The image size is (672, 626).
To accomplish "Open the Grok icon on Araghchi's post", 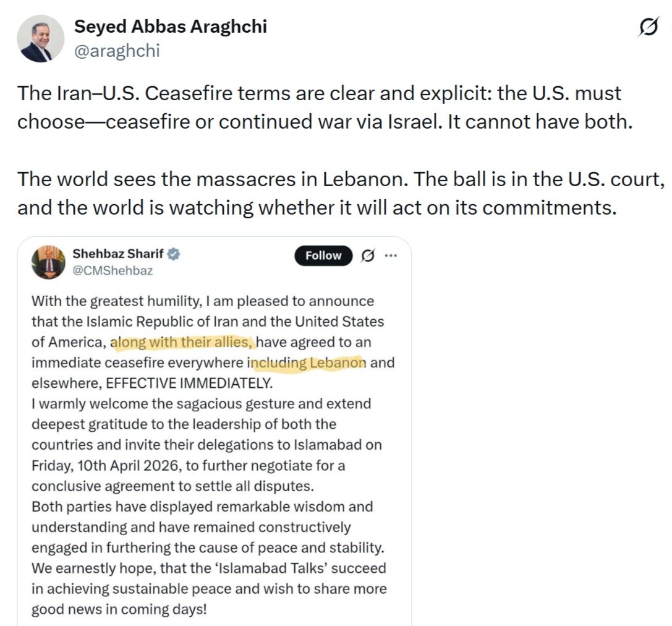I will click(x=649, y=28).
